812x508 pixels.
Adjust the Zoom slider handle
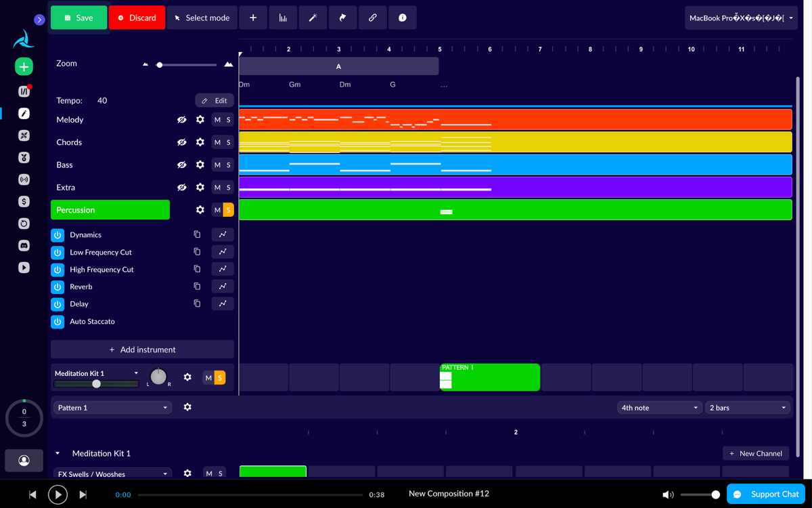(x=160, y=65)
